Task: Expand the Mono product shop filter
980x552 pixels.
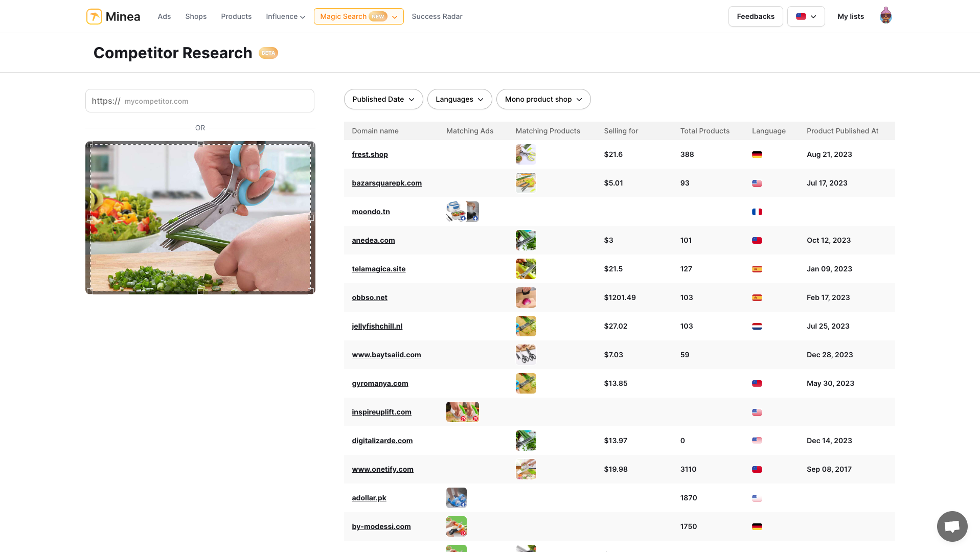Action: coord(543,99)
